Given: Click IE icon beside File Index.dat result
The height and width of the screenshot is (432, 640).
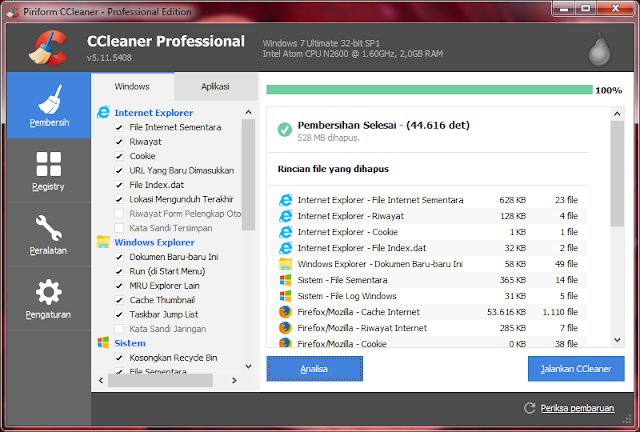Looking at the screenshot, I should coord(285,248).
